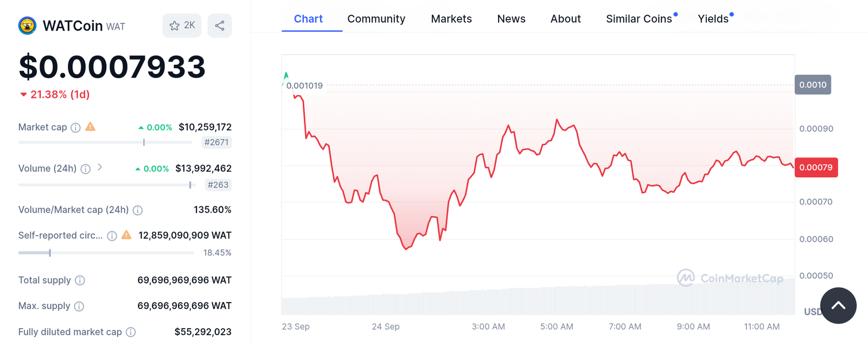Viewport: 868px width, 346px height.
Task: Click the 0.001019 opening price label
Action: 304,86
